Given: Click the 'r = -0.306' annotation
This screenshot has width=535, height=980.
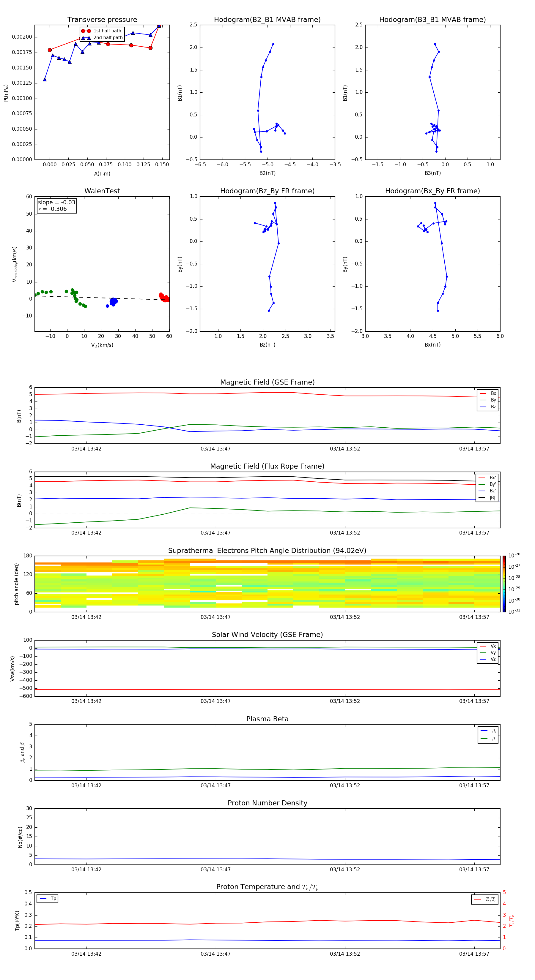Looking at the screenshot, I should click(53, 209).
